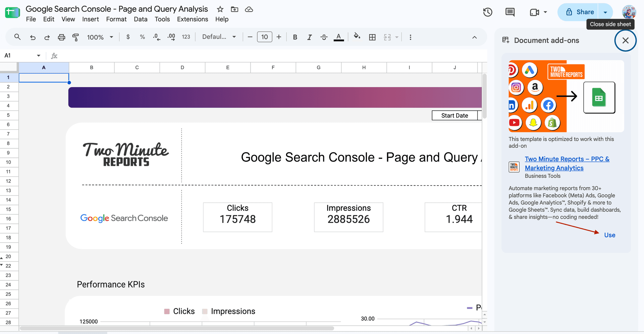This screenshot has width=644, height=334.
Task: Open version history clock icon
Action: [488, 12]
